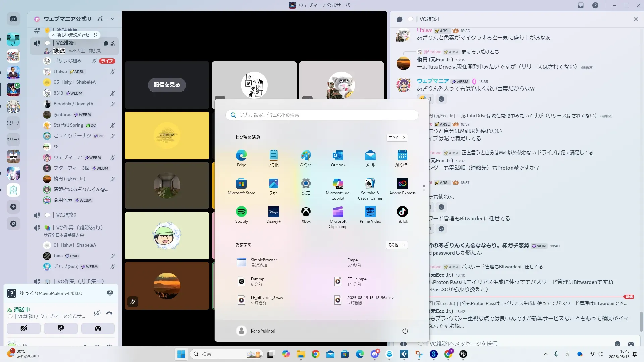Share screen using the center voice button
Image resolution: width=644 pixels, height=362 pixels.
61,328
